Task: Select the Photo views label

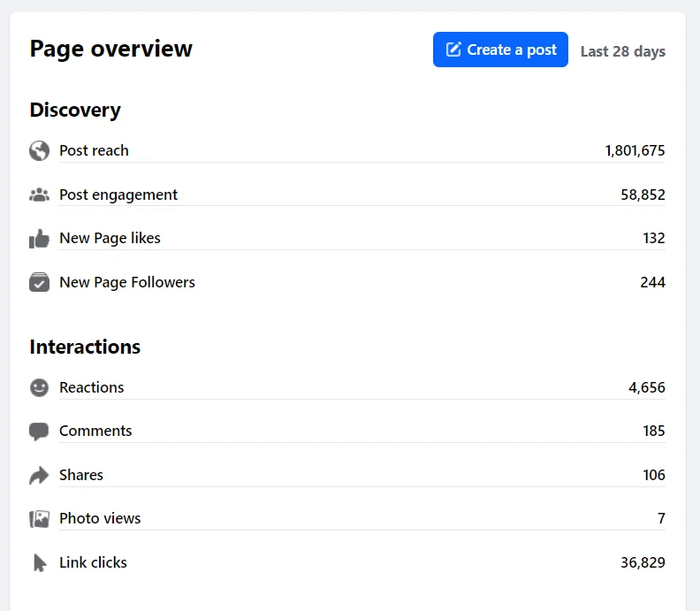Action: (x=100, y=518)
